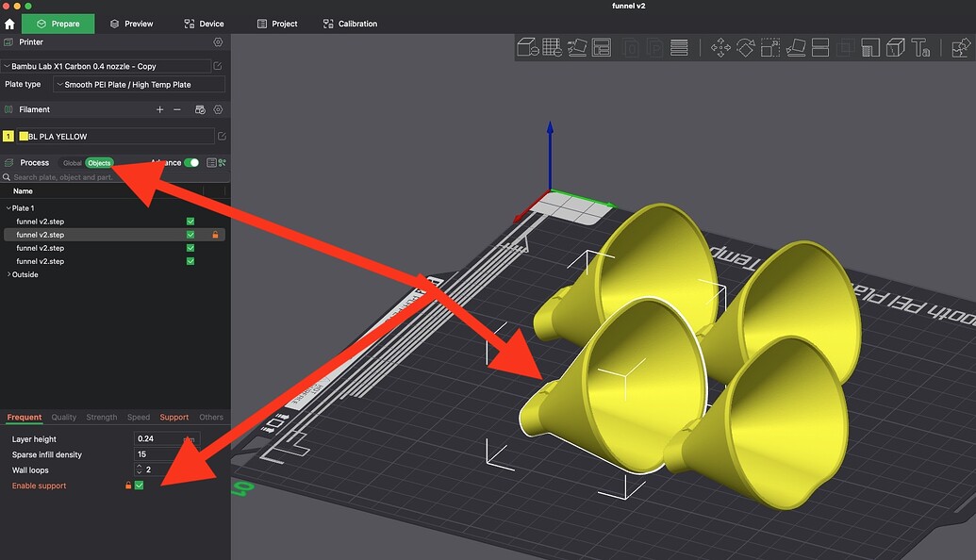This screenshot has width=976, height=560.
Task: Select the Support painting tool
Action: (870, 47)
